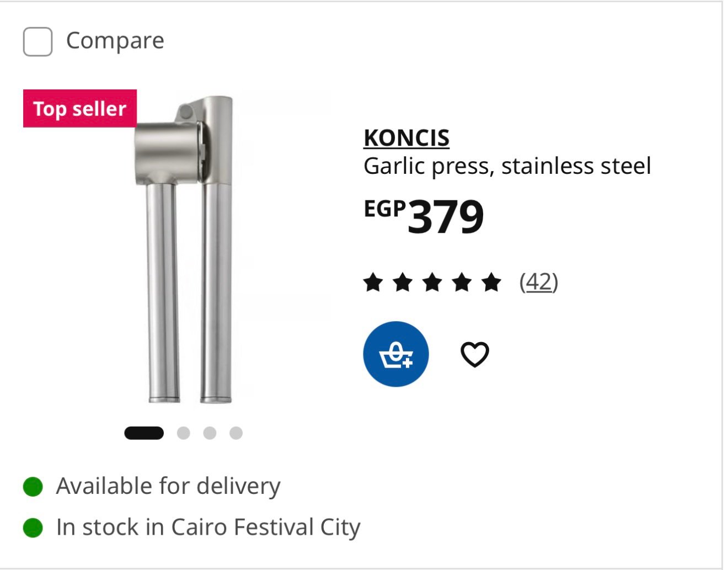This screenshot has width=728, height=570.
Task: Click the fifth rating star
Action: 491,283
